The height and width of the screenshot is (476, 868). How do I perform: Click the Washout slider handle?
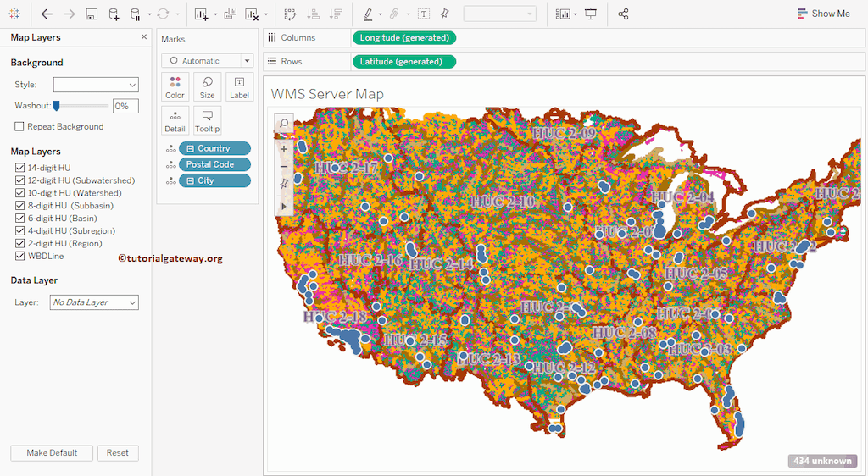[x=56, y=106]
